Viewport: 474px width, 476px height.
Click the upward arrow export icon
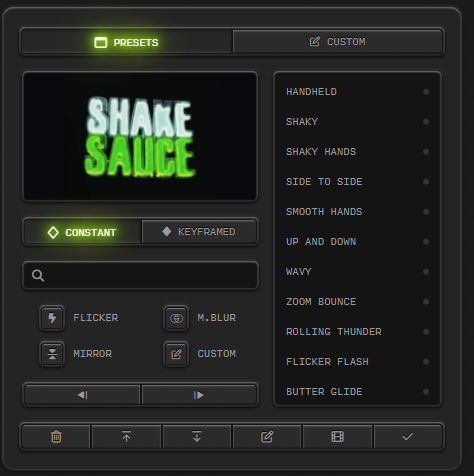pos(126,436)
